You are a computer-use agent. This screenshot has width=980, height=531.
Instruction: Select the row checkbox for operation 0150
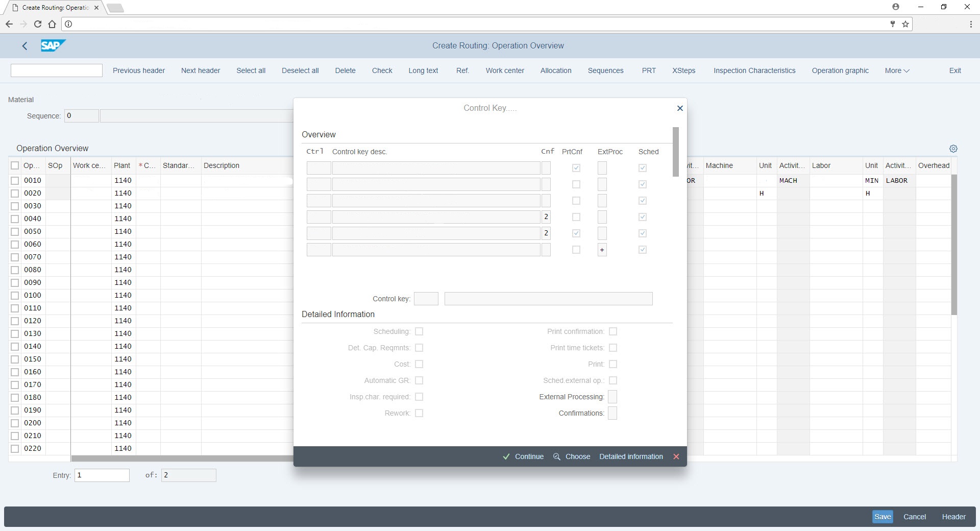point(15,359)
